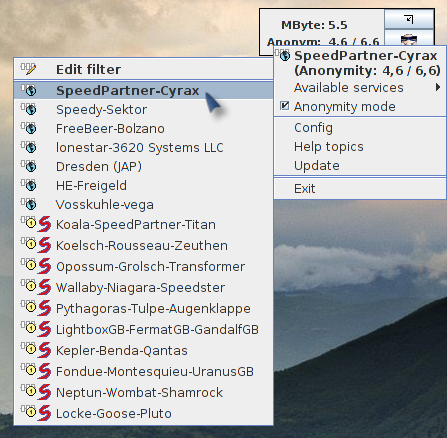Select the text "Kepler-Benda-Qantas"

click(x=122, y=351)
